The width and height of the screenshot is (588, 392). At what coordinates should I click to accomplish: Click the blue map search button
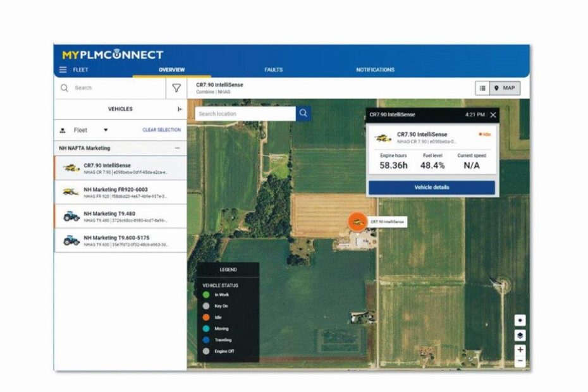303,113
